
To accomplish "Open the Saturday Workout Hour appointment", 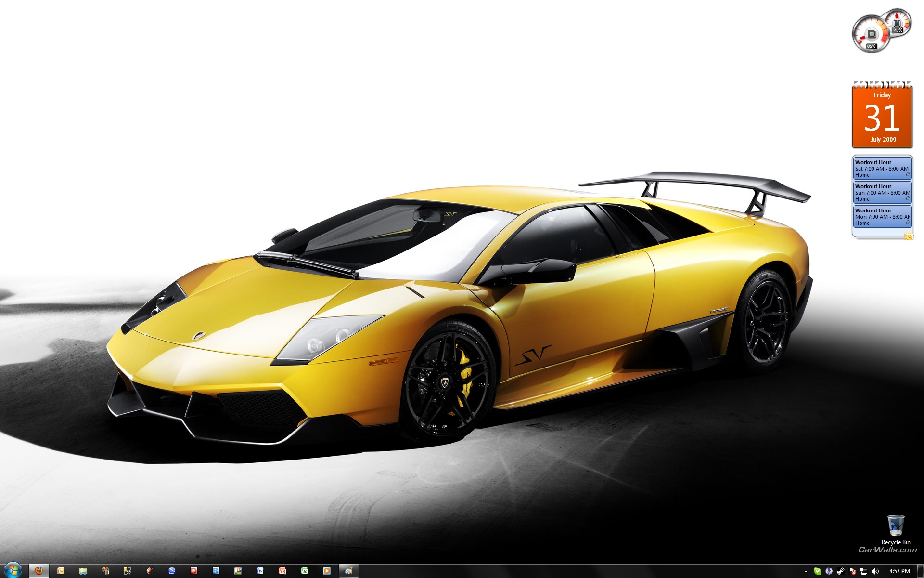I will [x=882, y=169].
